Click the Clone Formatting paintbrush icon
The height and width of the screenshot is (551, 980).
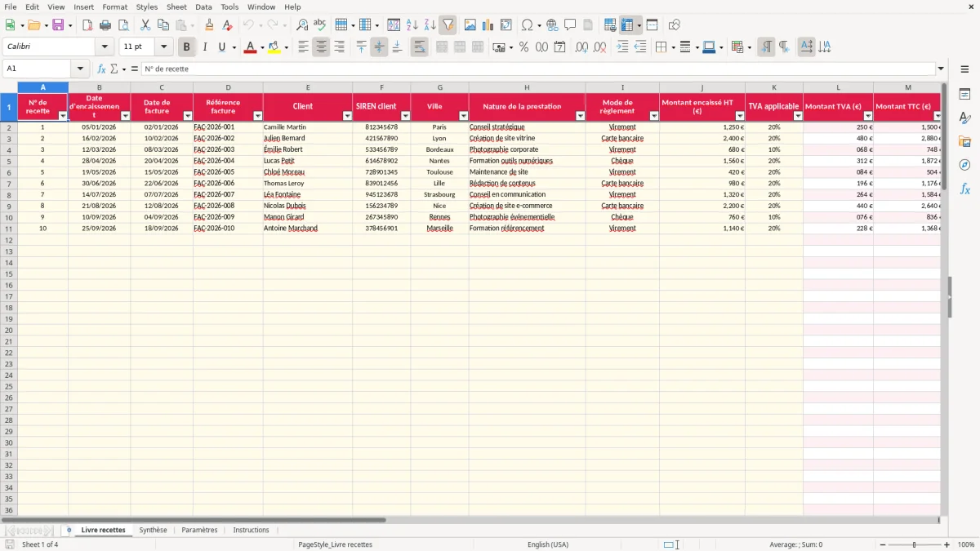point(209,25)
